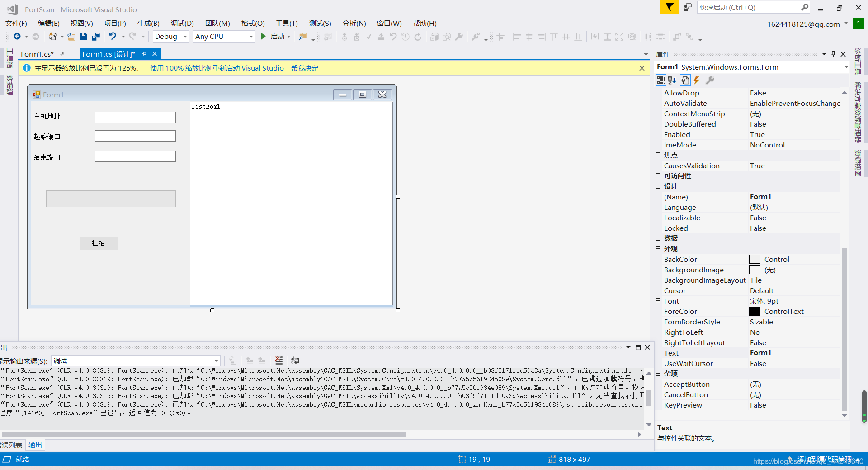
Task: Maximize the Output panel
Action: click(638, 347)
